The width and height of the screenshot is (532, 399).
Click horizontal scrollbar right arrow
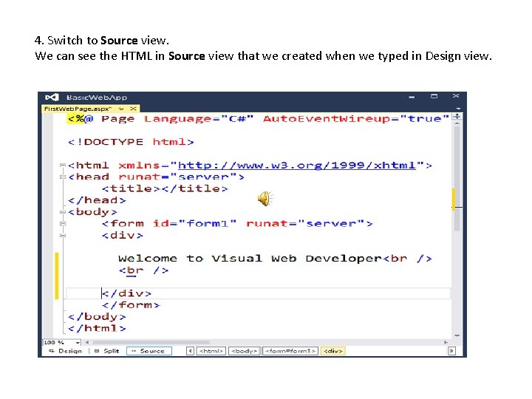click(x=446, y=342)
